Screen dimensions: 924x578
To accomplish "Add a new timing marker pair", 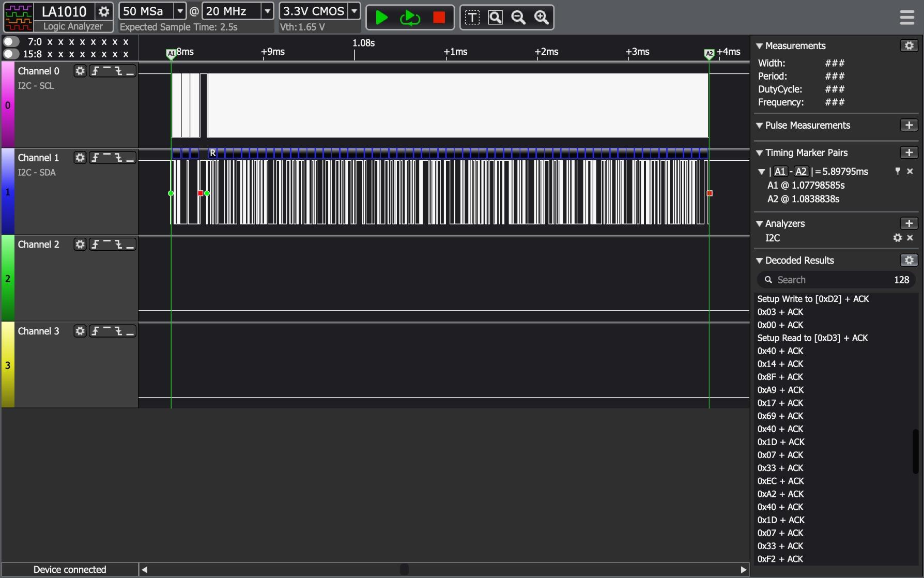I will pos(909,153).
